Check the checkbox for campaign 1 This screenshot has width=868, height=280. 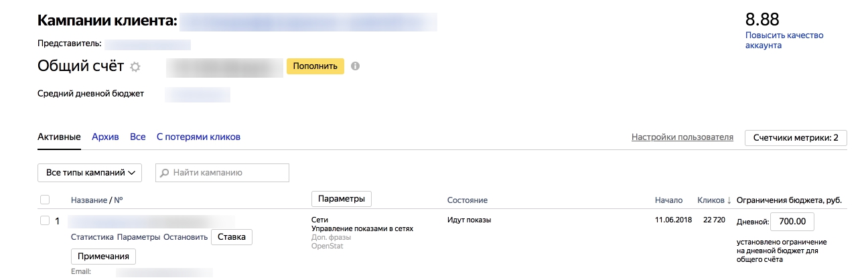[x=45, y=220]
